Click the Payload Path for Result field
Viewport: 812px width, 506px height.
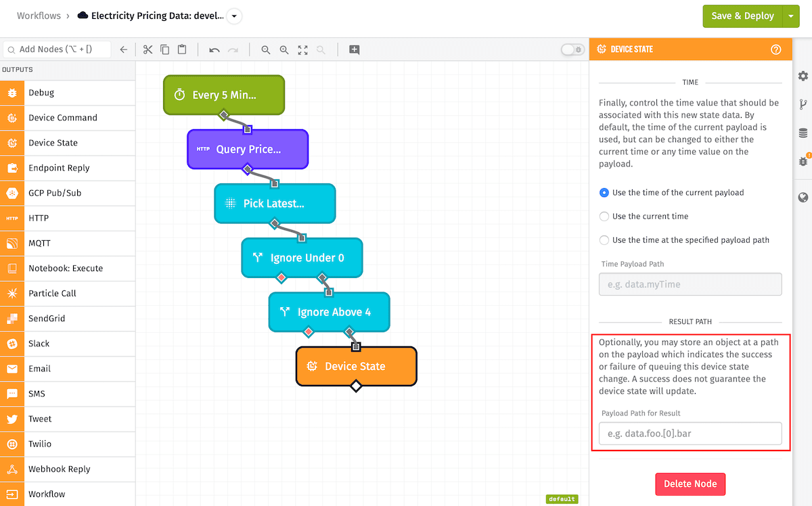690,434
